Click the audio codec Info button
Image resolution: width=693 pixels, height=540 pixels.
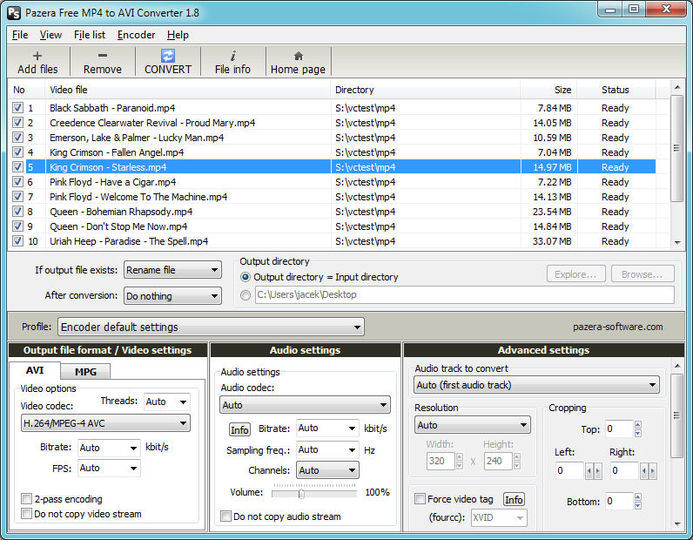[240, 430]
